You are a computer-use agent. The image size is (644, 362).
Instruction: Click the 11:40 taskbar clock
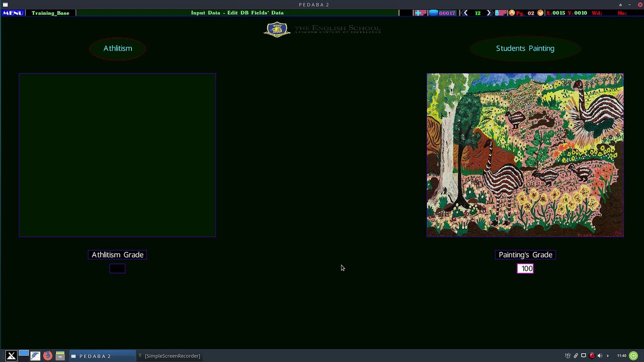point(621,356)
